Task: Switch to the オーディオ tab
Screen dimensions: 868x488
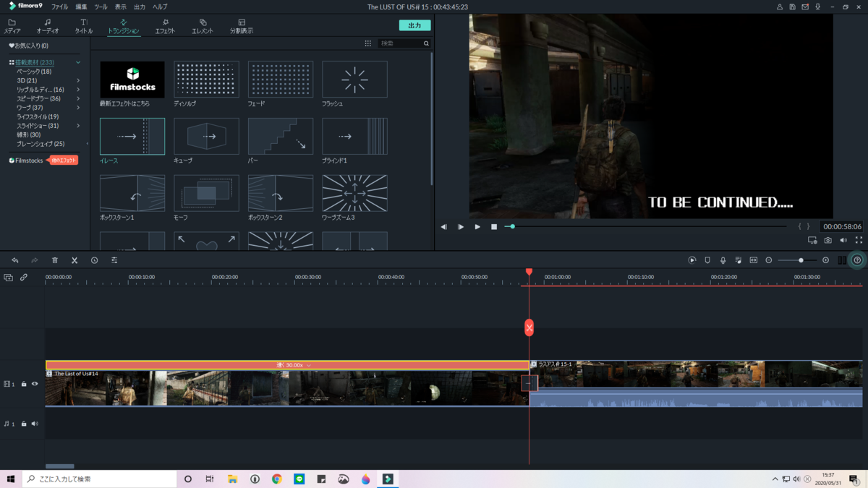Action: pos(48,26)
